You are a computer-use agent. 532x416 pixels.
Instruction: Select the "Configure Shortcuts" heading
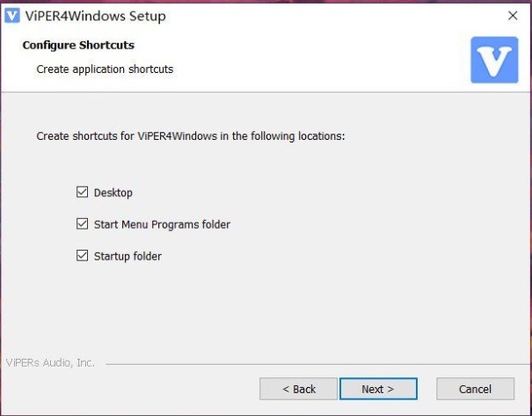click(78, 45)
